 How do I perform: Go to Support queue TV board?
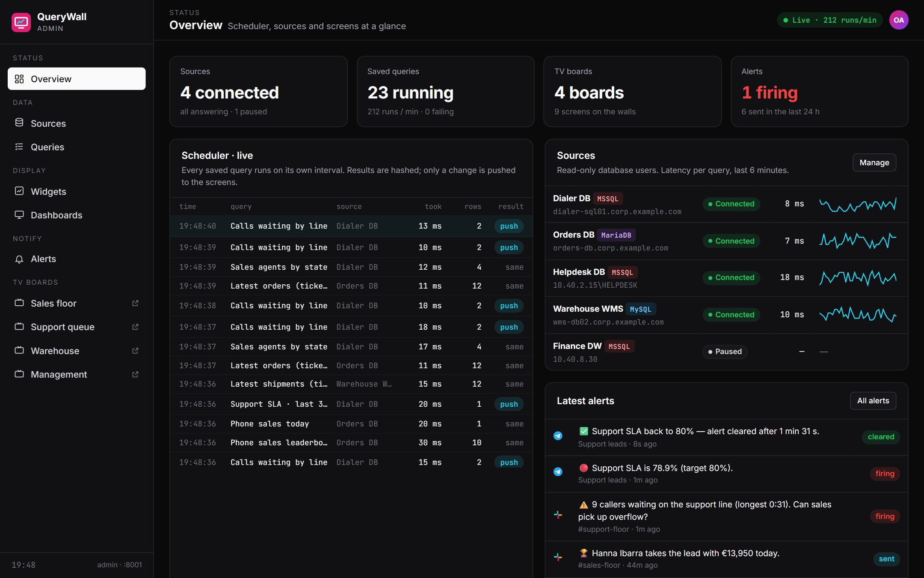77,327
